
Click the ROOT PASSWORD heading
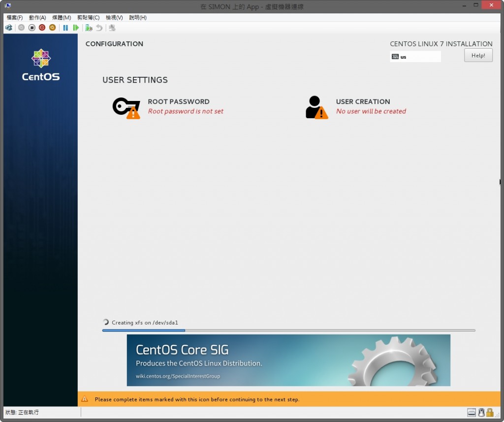click(178, 101)
